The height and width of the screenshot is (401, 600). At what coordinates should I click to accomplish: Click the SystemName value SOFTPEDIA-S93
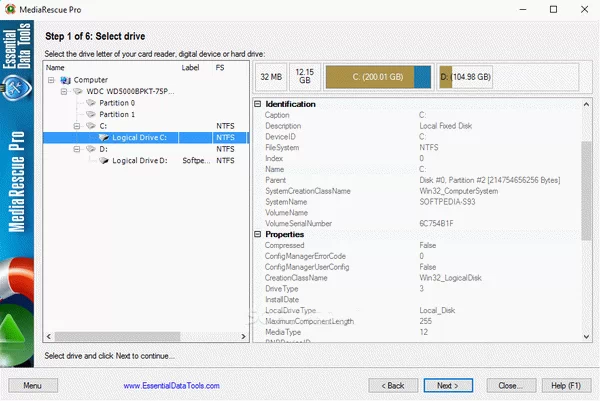[x=447, y=202]
